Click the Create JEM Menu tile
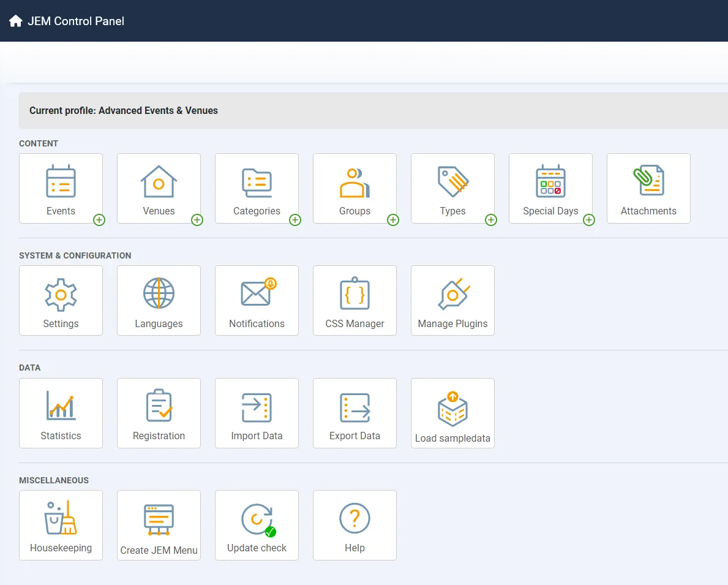Viewport: 728px width, 585px height. point(159,525)
